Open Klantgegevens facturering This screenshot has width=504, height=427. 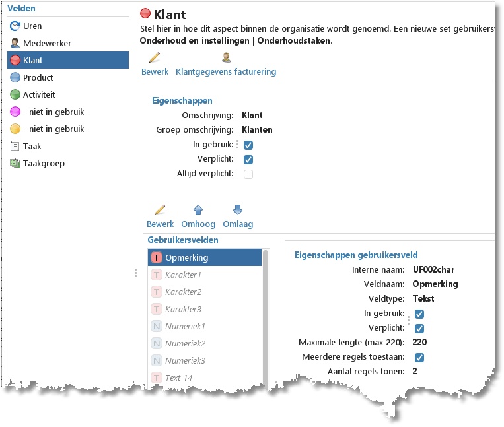tap(226, 71)
